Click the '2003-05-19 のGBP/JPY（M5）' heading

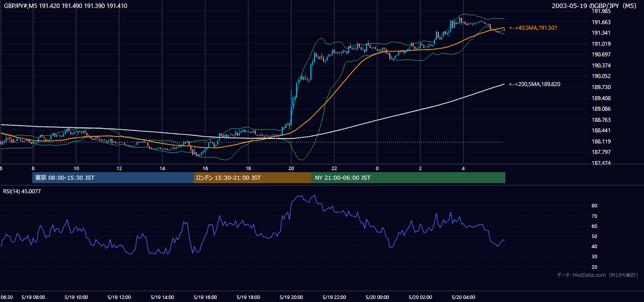[594, 6]
